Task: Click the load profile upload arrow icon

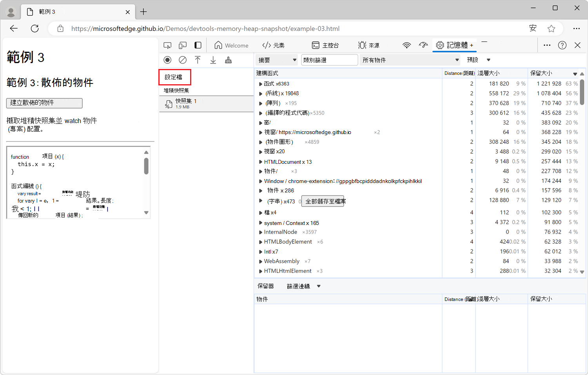Action: point(198,60)
